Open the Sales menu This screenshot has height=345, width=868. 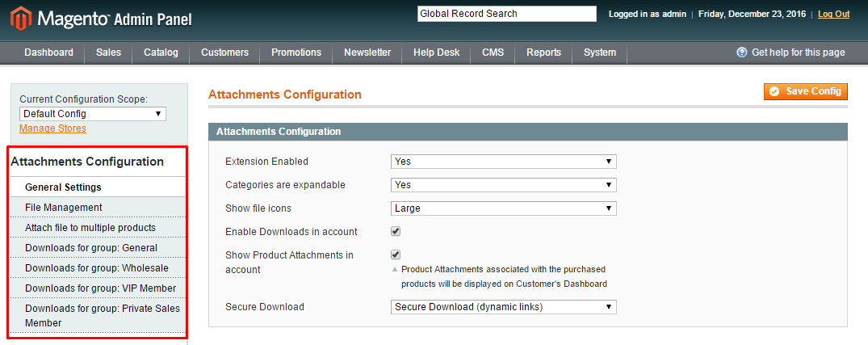click(x=108, y=53)
